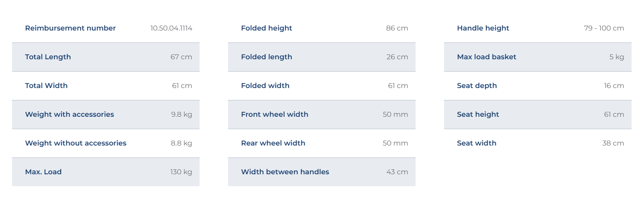This screenshot has height=207, width=644.
Task: Click the Max. Load label
Action: click(43, 172)
